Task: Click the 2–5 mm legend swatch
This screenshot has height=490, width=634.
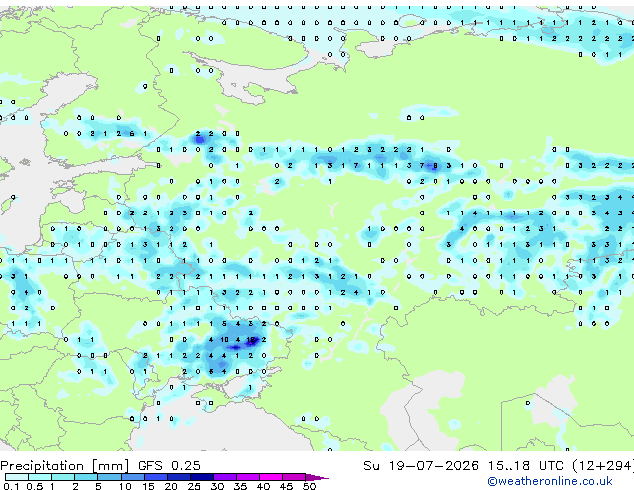Action: (86, 477)
